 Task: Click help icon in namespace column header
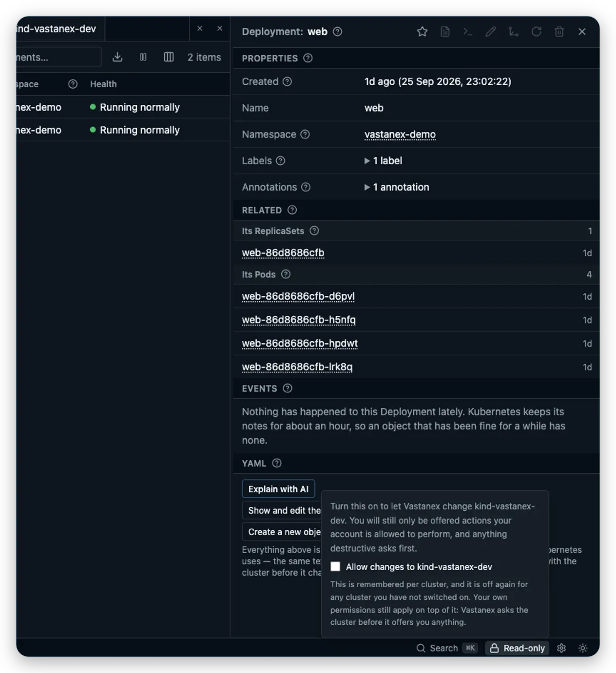73,84
